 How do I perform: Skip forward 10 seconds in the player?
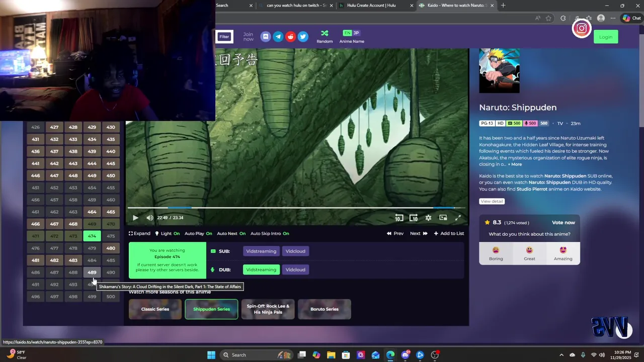(414, 218)
